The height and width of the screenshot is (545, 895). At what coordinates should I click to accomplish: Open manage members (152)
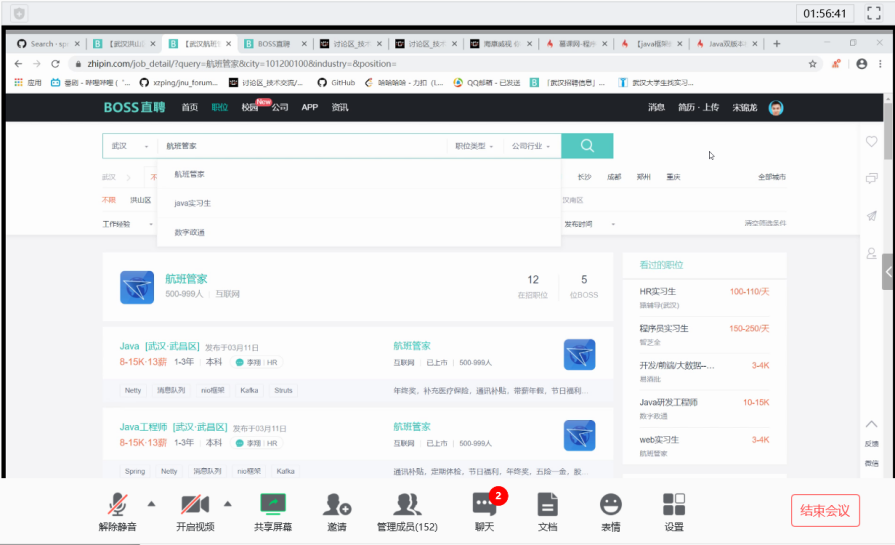407,512
